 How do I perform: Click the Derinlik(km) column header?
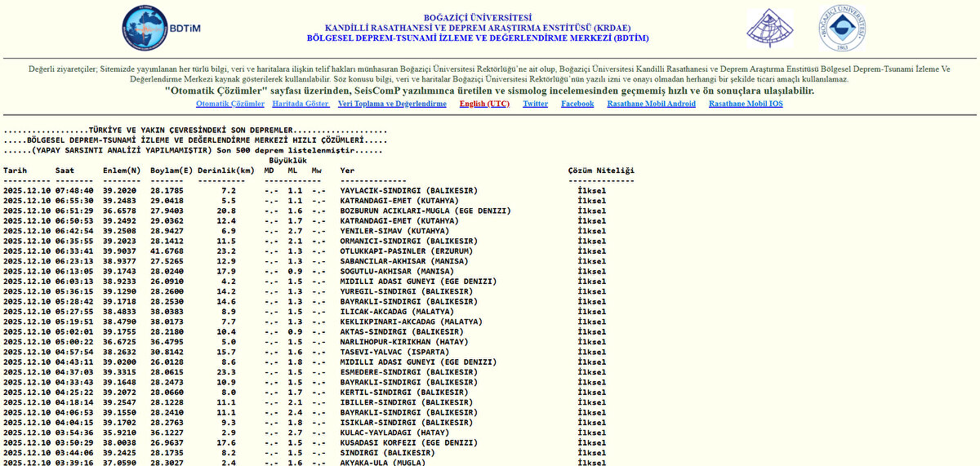(x=226, y=171)
